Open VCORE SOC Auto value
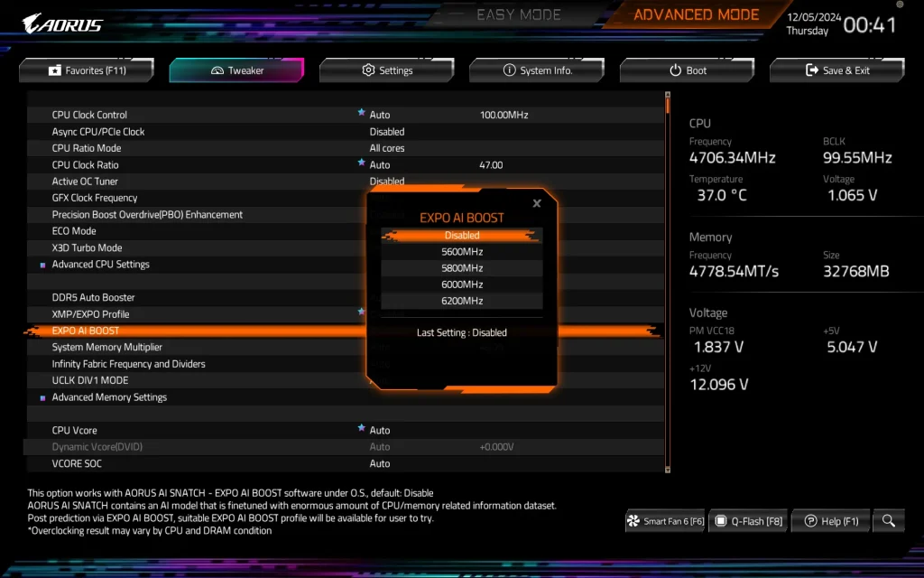 [x=380, y=463]
